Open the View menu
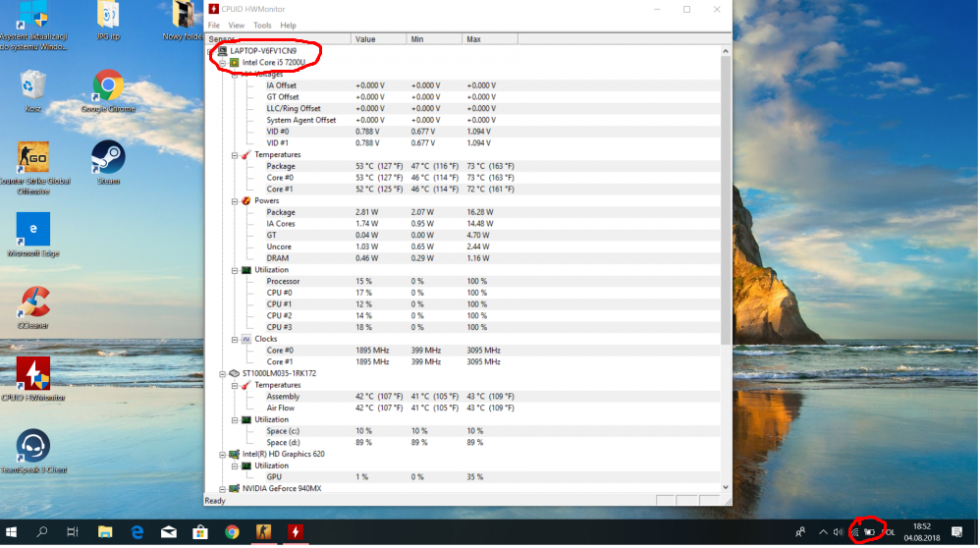This screenshot has width=980, height=548. 237,25
